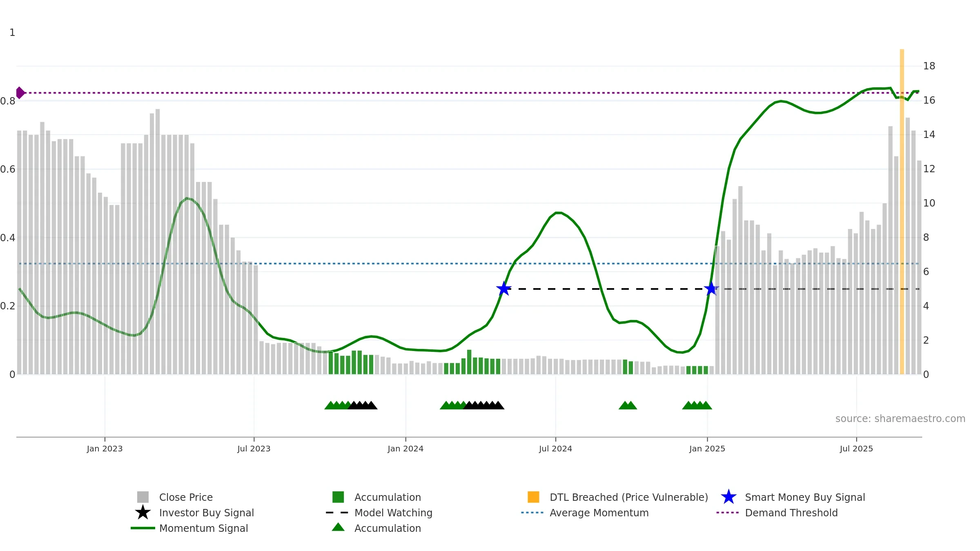Viewport: 980px width, 551px height.
Task: Click the purple diamond marker on threshold line
Action: tap(20, 93)
